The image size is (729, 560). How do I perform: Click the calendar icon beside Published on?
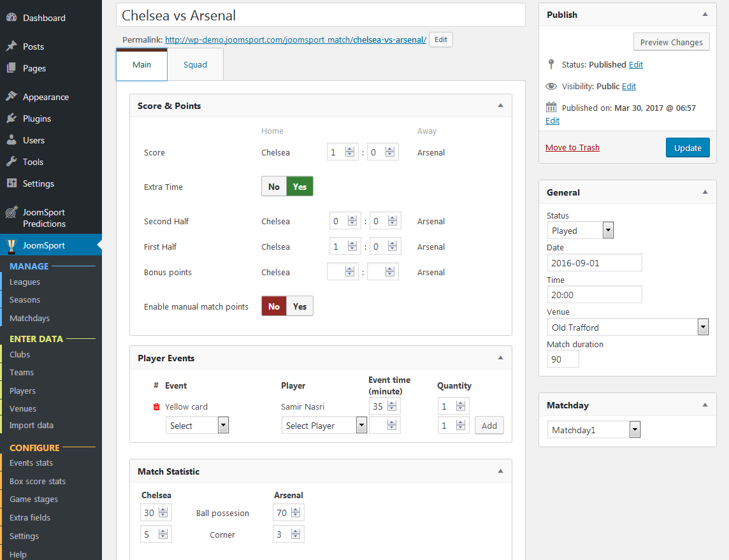[551, 108]
